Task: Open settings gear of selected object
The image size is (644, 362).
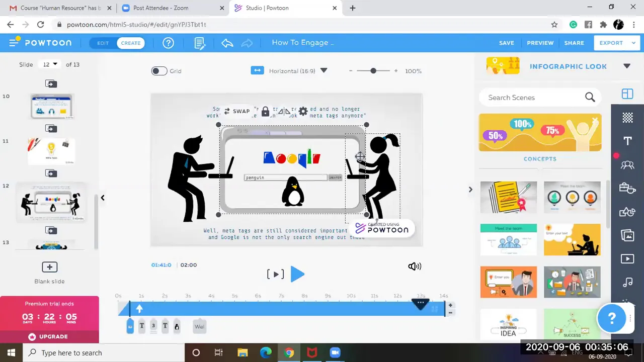Action: point(303,112)
